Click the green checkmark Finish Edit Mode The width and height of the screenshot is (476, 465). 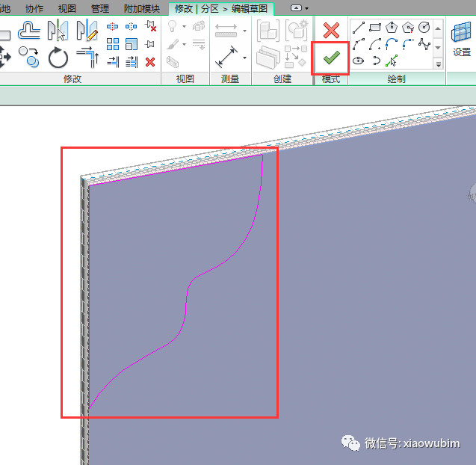(x=331, y=58)
